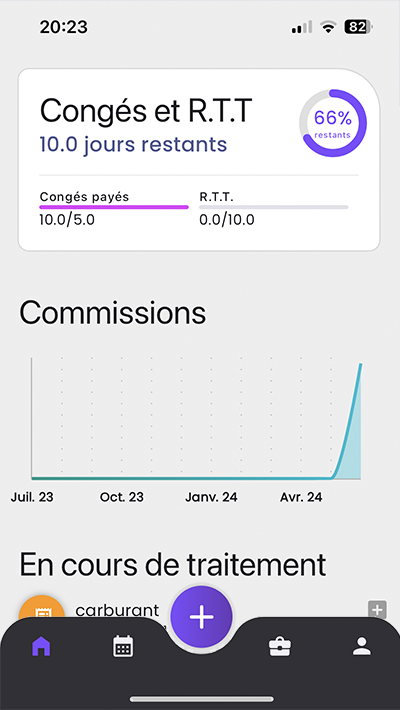Tap the Commissions section heading
This screenshot has height=710, width=400.
point(112,312)
